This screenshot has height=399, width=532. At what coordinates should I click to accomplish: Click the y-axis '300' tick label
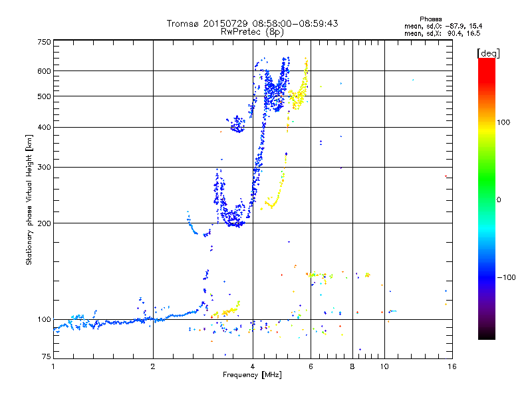tap(44, 168)
